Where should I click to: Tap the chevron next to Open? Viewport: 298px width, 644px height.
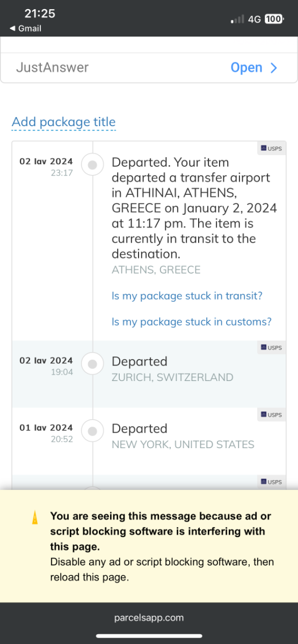tap(274, 68)
